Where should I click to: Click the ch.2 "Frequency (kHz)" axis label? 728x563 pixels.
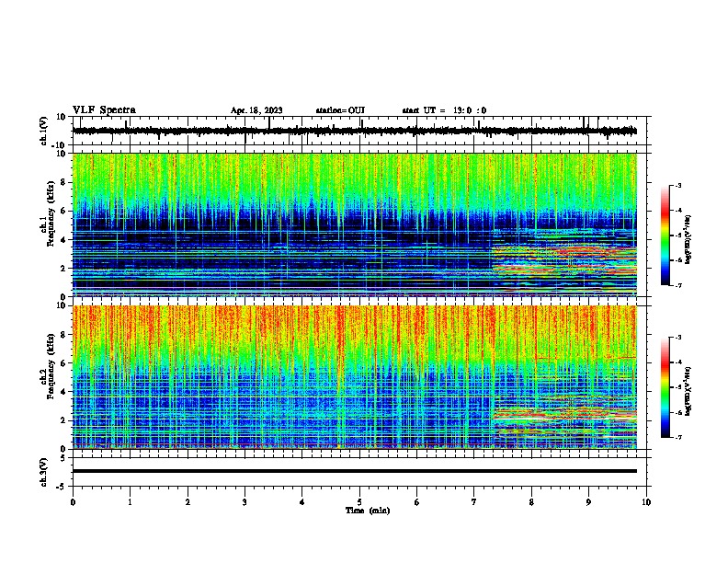[x=51, y=366]
